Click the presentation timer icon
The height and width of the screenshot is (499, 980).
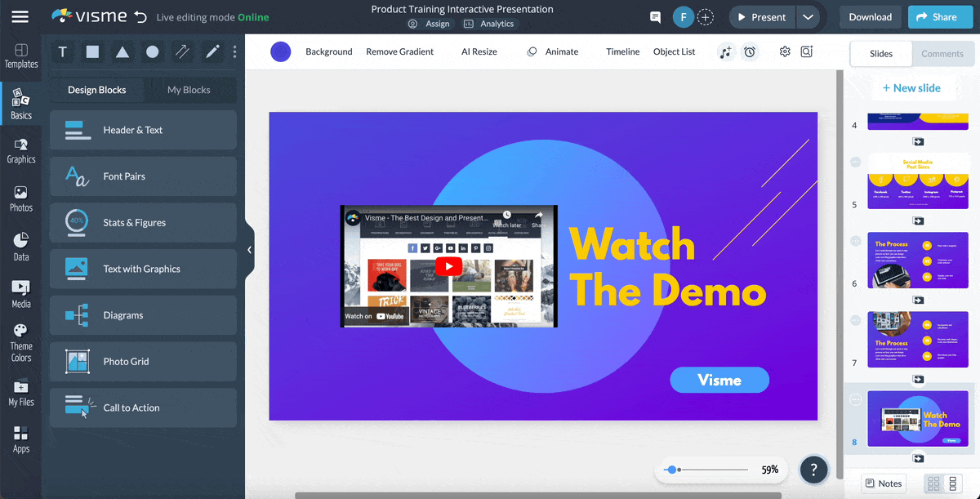[750, 51]
